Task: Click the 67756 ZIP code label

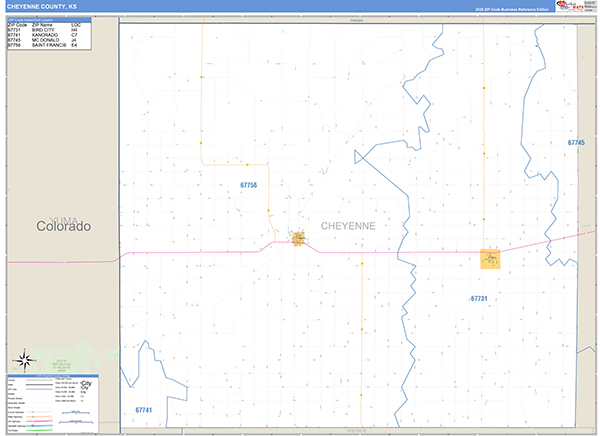Action: 248,185
